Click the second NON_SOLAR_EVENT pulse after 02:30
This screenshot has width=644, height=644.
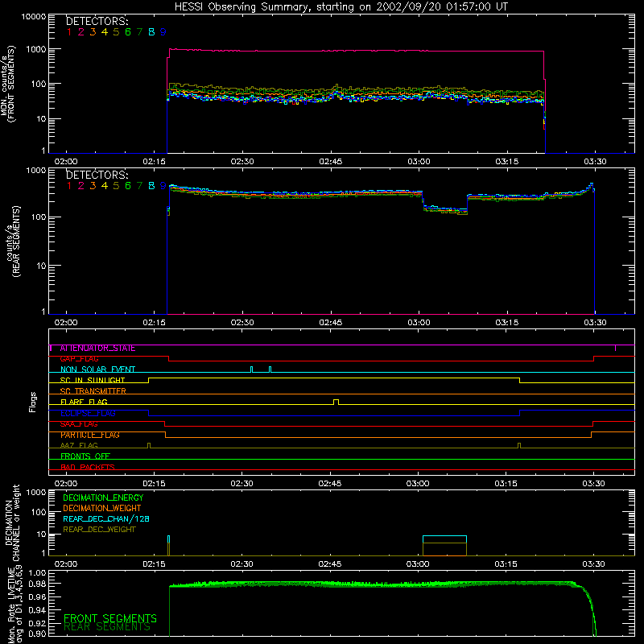click(x=270, y=369)
